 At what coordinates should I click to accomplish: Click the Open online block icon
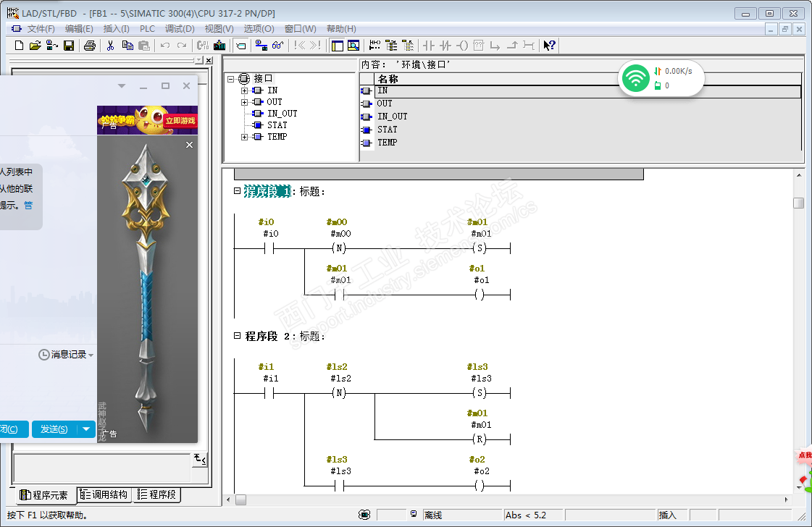(51, 46)
